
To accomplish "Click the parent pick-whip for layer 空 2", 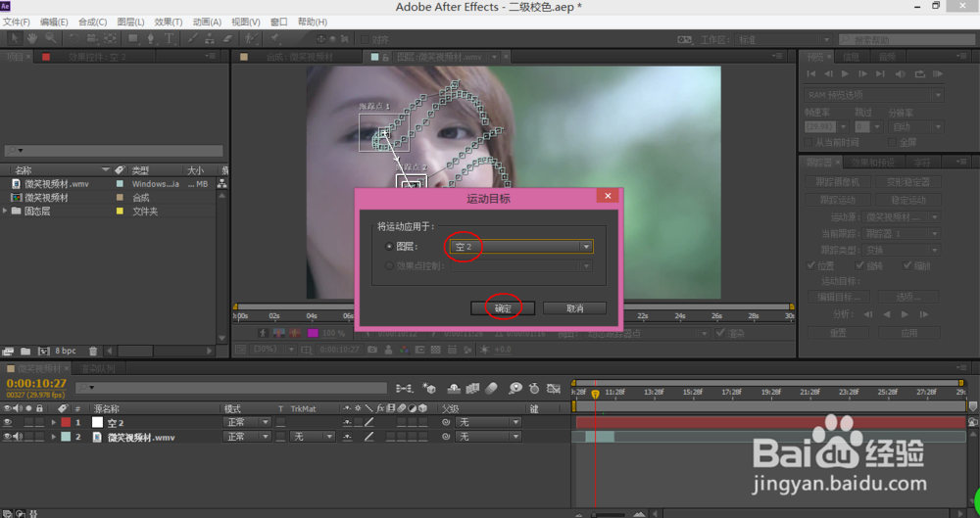I will pos(446,422).
